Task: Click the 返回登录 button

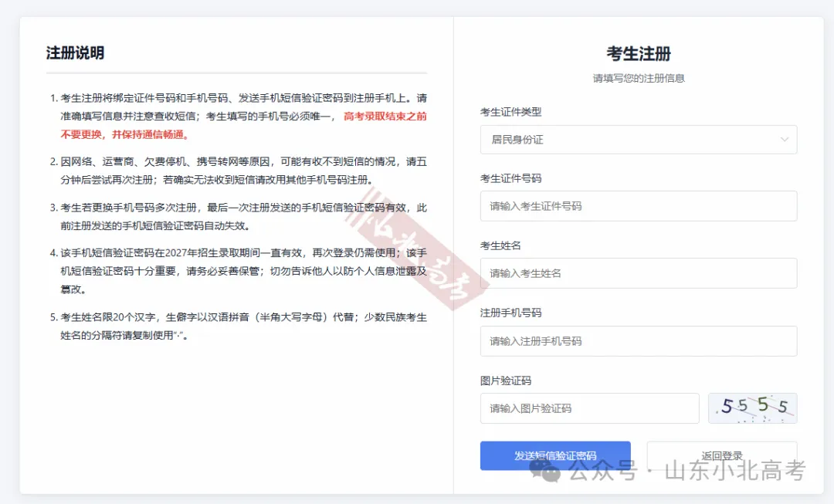Action: point(722,455)
